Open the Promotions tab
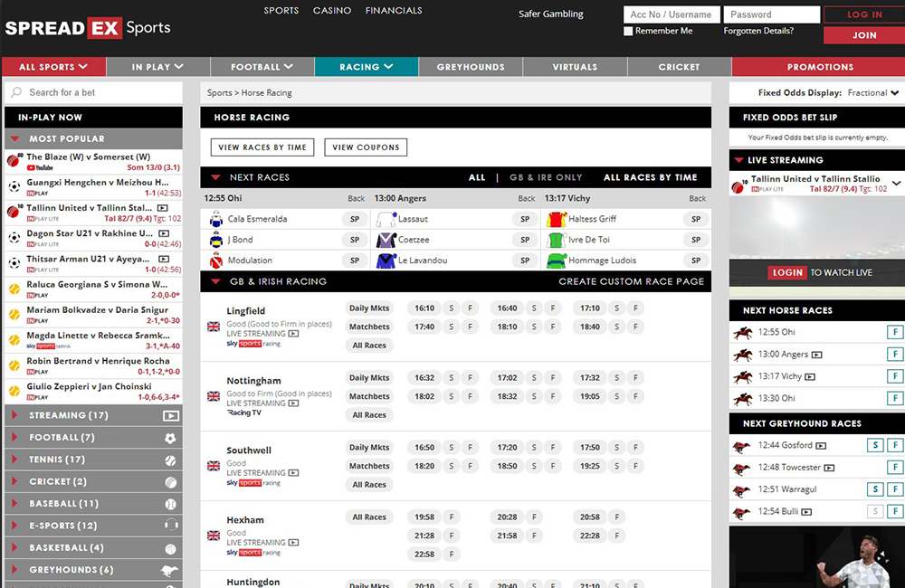905x588 pixels. (820, 67)
